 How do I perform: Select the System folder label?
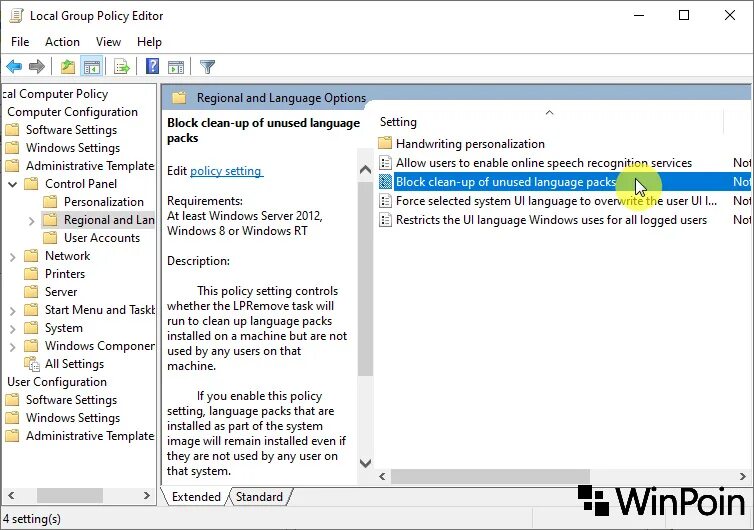pyautogui.click(x=63, y=328)
